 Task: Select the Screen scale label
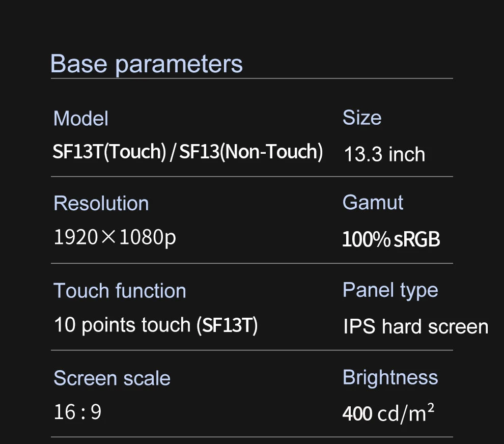click(112, 378)
